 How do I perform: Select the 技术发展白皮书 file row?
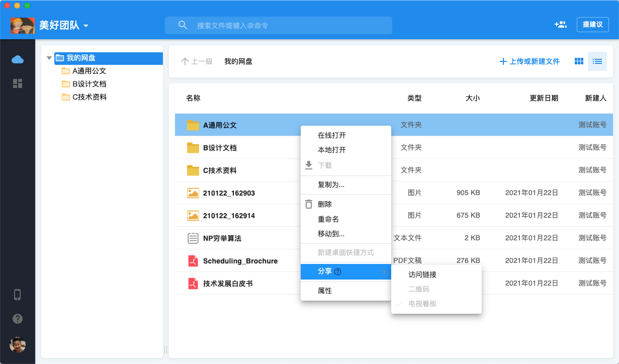point(228,284)
